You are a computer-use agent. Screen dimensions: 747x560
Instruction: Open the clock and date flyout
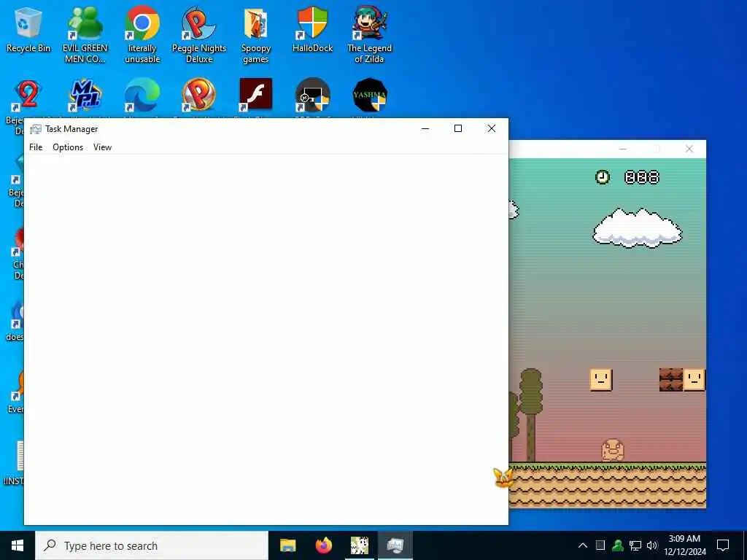point(684,545)
